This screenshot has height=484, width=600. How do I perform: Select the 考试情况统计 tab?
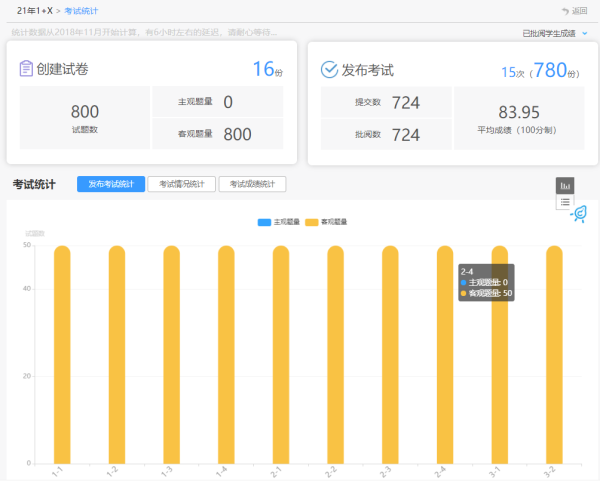(181, 184)
